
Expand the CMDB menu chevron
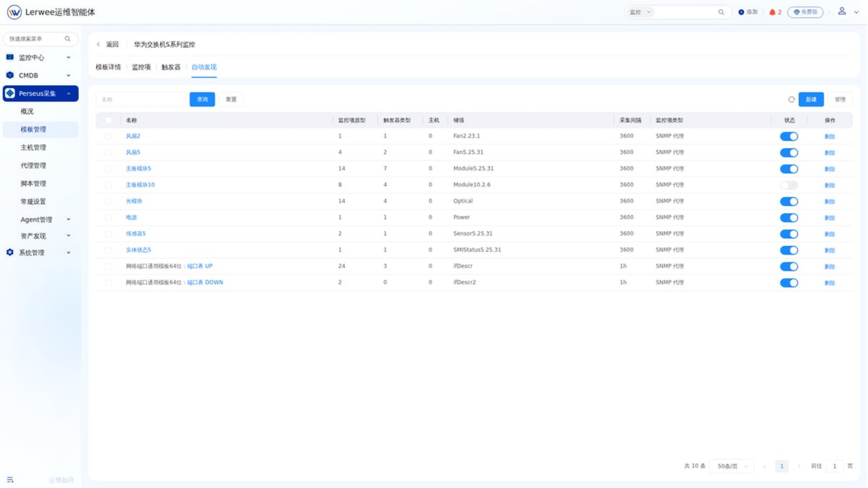(69, 75)
